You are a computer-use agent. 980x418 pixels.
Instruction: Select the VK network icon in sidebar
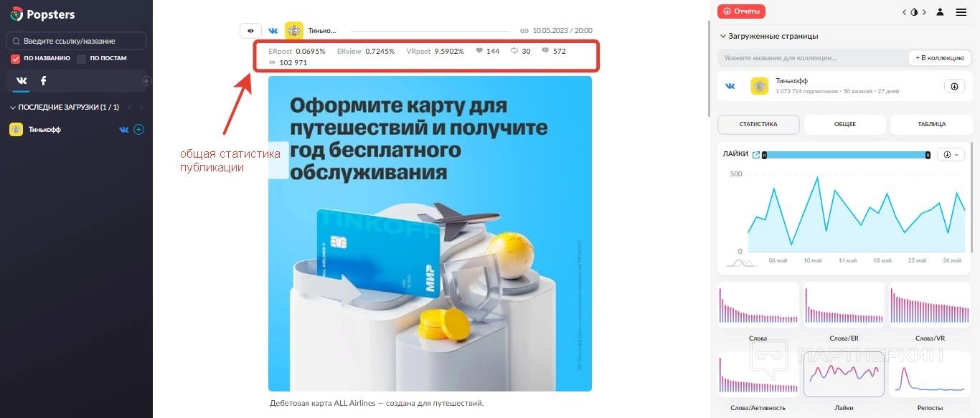(x=22, y=81)
